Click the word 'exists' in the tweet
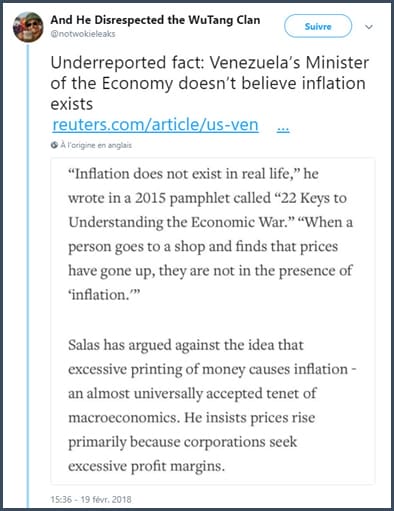Screen dimensions: 394x511 pyautogui.click(x=71, y=104)
